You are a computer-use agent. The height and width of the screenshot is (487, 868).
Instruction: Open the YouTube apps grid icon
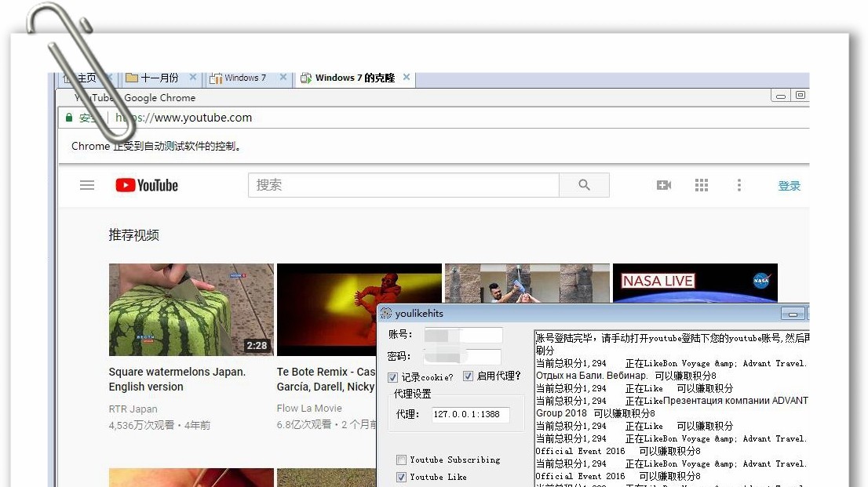click(x=702, y=185)
